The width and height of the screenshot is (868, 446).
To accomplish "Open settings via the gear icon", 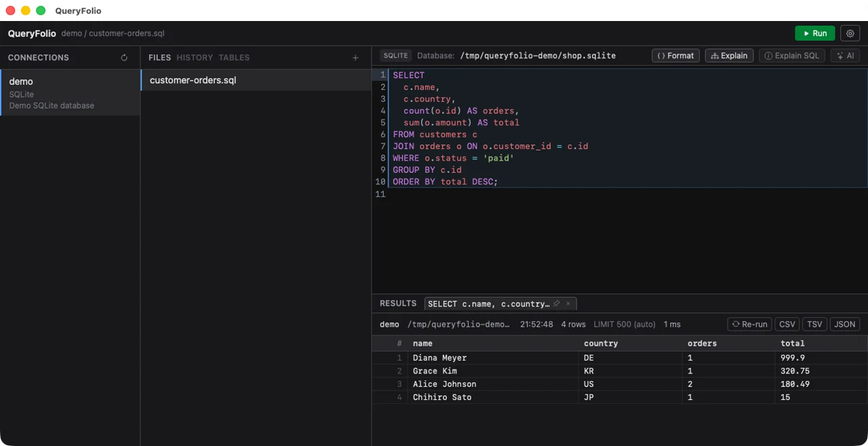I will (x=850, y=33).
